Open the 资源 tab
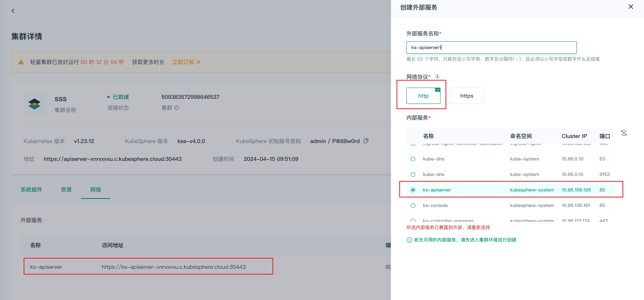The width and height of the screenshot is (644, 300). (66, 190)
